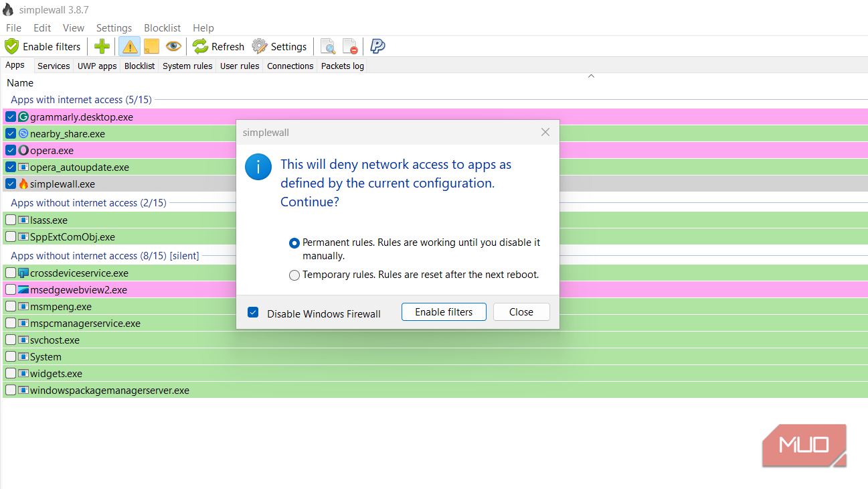Click the opera.exe app icon
The height and width of the screenshot is (489, 868).
point(23,150)
